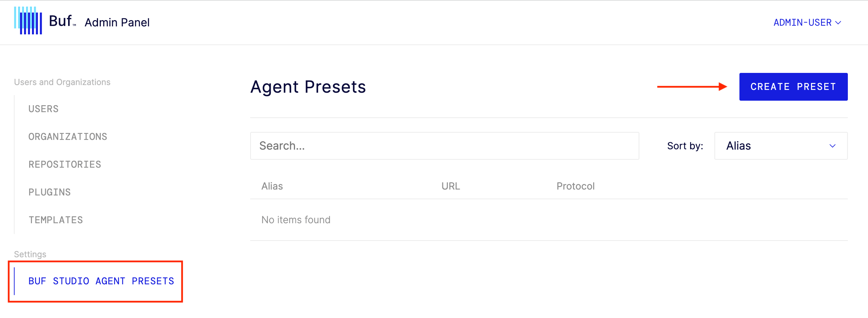Screen dimensions: 868x318
Task: Open the REPOSITORIES section
Action: pyautogui.click(x=65, y=164)
